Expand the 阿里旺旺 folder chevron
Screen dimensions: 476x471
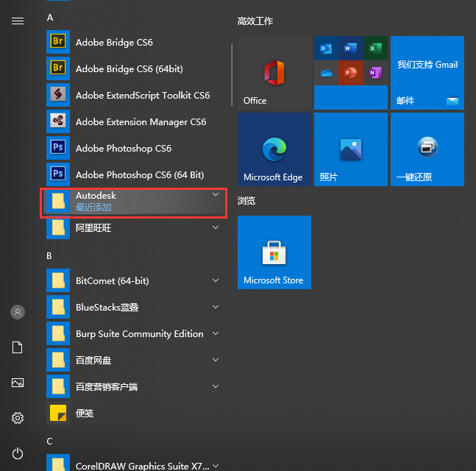point(216,227)
